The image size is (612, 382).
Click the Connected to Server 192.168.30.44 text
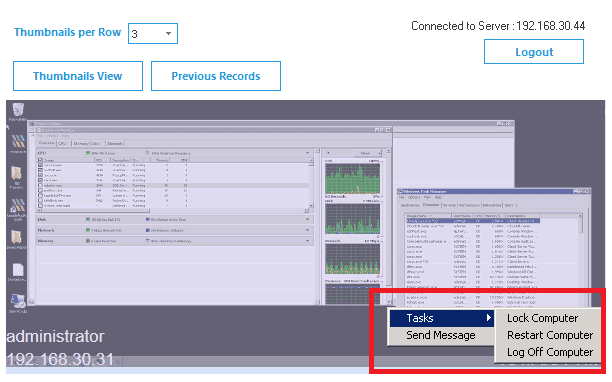point(498,26)
